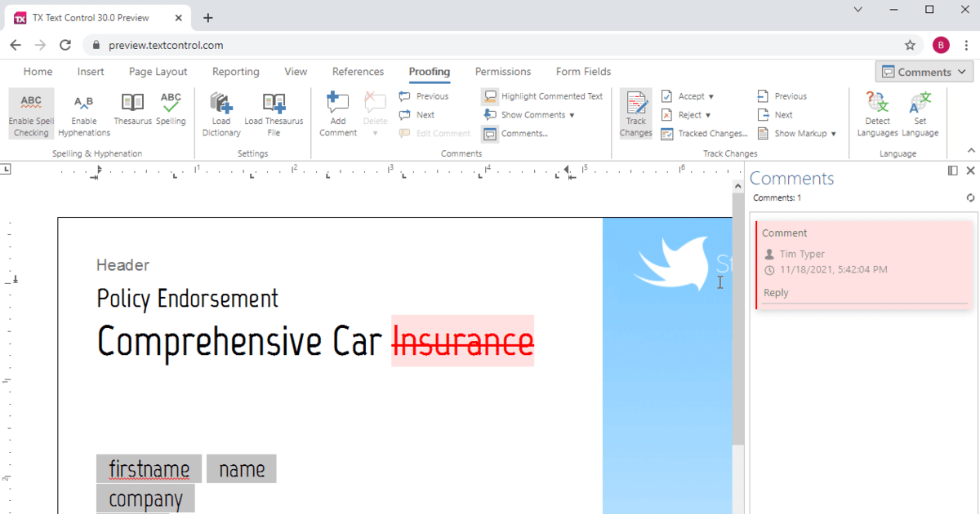Toggle the Track Changes button
The width and height of the screenshot is (980, 514).
click(635, 113)
